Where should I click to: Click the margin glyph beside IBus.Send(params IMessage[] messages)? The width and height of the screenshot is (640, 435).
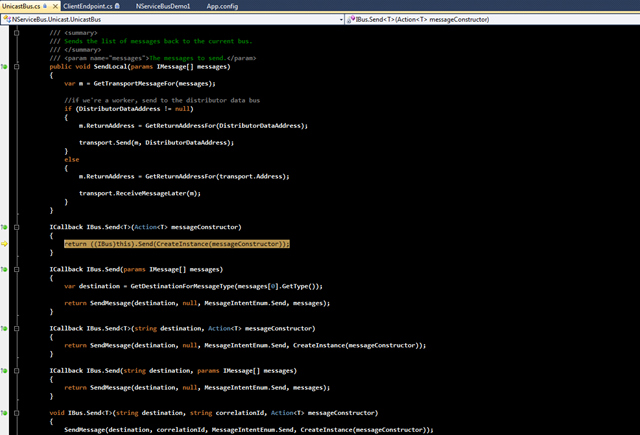(4, 269)
